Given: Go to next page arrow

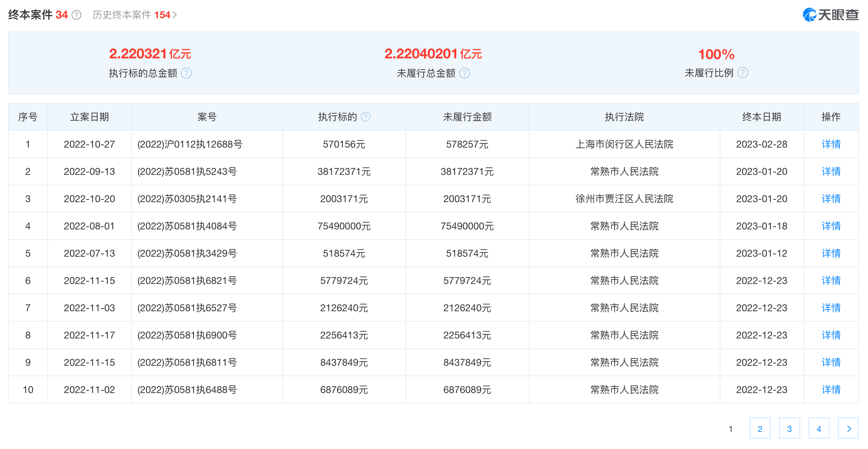Looking at the screenshot, I should point(848,428).
